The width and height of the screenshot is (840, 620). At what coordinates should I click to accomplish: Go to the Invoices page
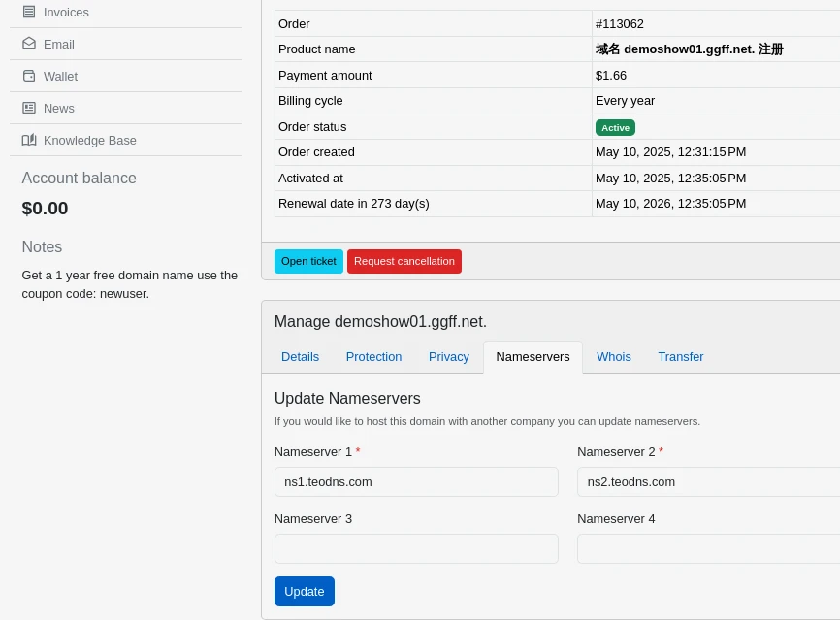pyautogui.click(x=66, y=12)
